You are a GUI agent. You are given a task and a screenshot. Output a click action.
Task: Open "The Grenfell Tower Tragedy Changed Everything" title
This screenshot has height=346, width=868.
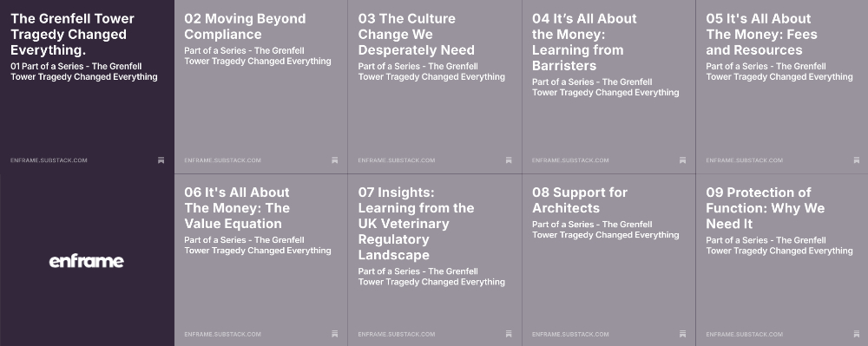click(x=73, y=35)
